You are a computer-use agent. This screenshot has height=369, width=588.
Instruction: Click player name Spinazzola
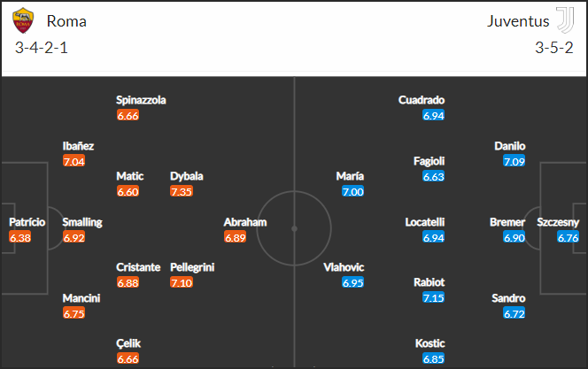pos(141,100)
